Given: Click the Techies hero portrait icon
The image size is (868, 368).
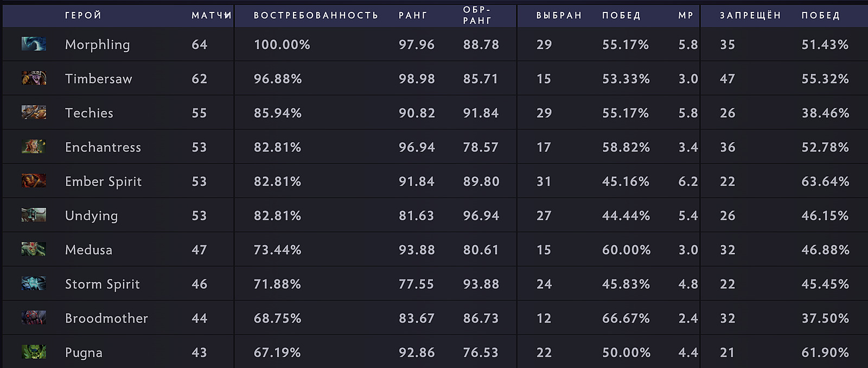Looking at the screenshot, I should 34,112.
